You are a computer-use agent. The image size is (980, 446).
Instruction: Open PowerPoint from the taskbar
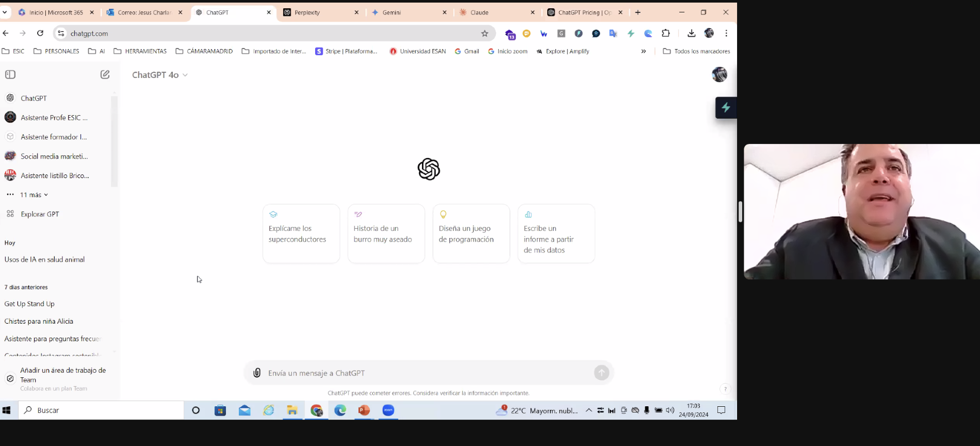(364, 410)
